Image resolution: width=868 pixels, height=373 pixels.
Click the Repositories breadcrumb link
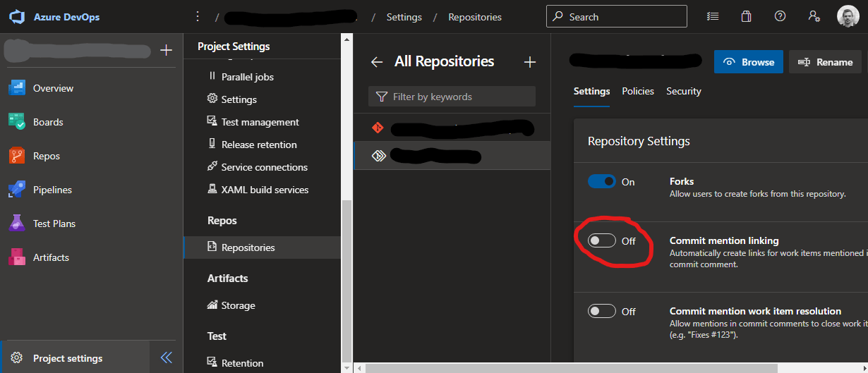point(475,17)
